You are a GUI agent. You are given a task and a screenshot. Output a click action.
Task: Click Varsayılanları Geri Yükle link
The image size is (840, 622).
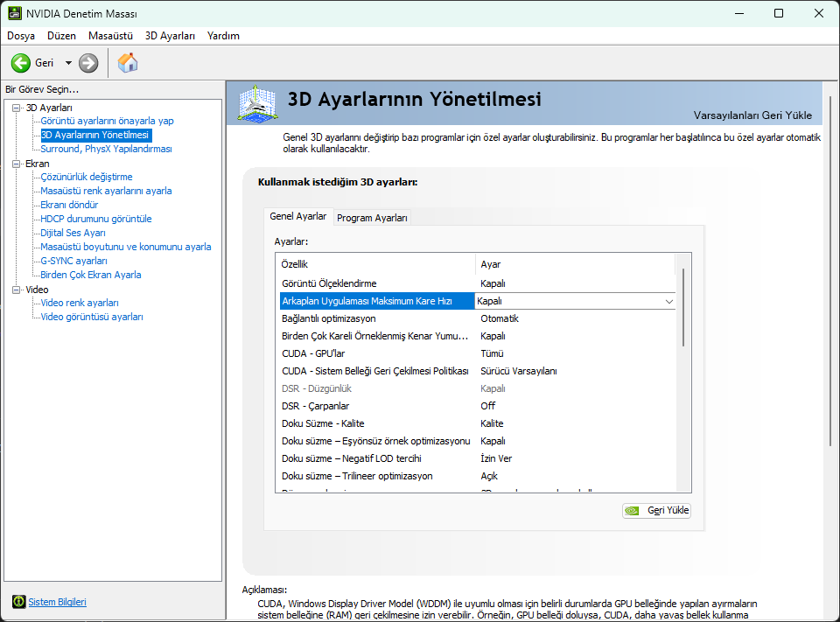click(752, 115)
